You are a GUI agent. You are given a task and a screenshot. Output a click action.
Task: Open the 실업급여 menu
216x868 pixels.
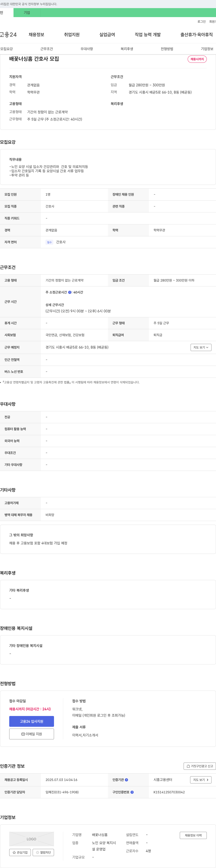coord(107,35)
